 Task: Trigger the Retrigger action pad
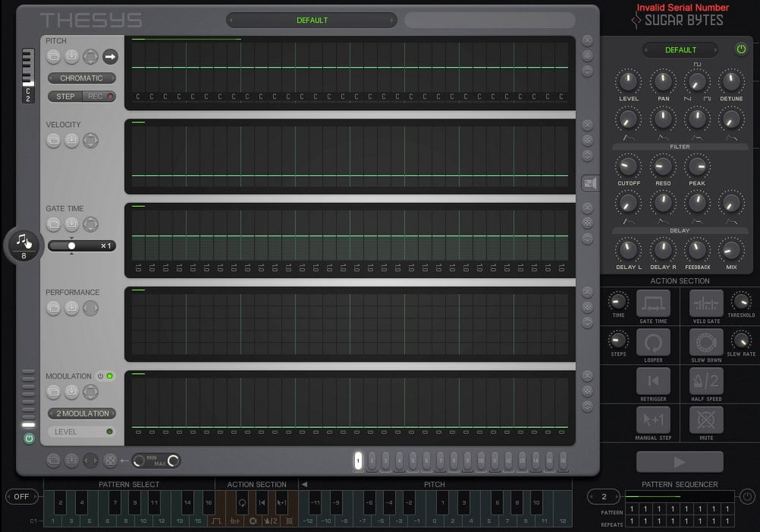coord(654,382)
